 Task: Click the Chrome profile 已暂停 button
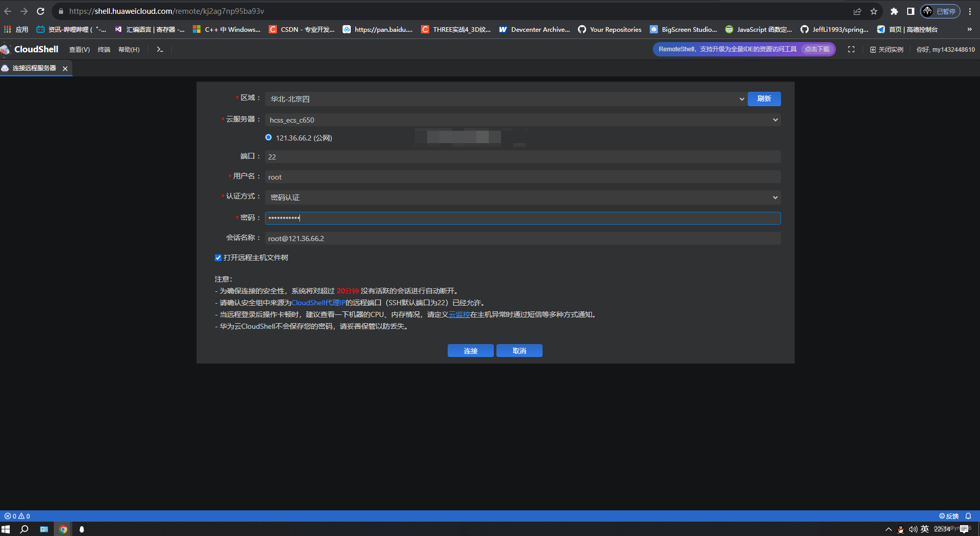[x=941, y=11]
